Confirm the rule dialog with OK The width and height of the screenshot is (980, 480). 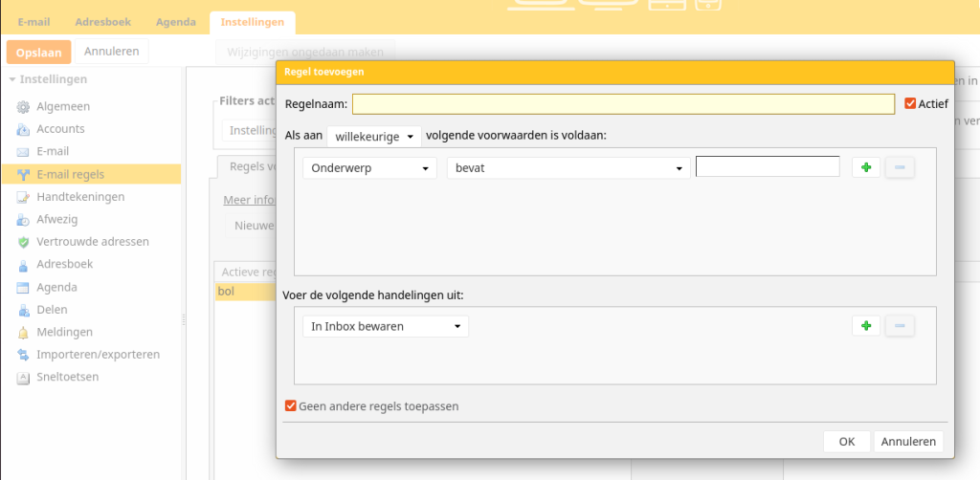847,442
